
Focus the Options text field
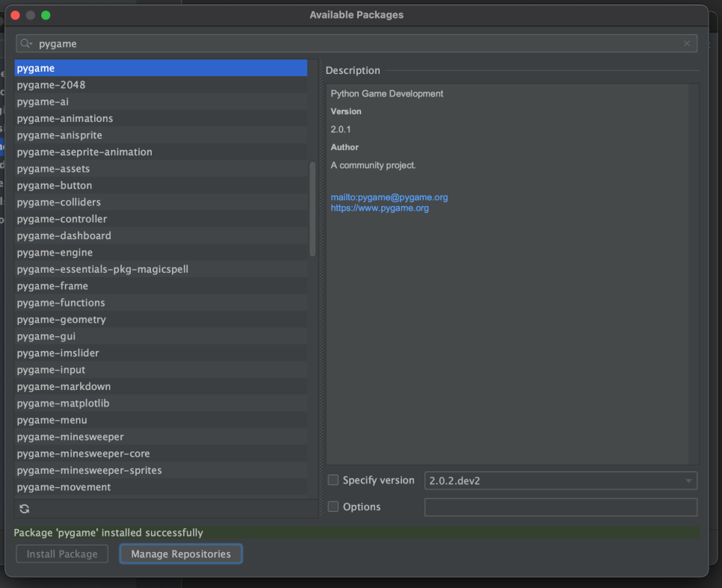point(561,507)
